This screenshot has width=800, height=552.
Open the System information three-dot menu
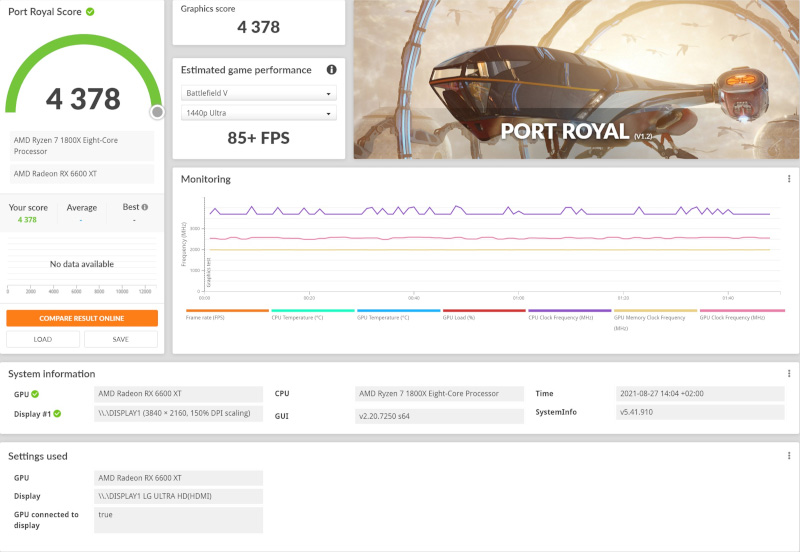pyautogui.click(x=789, y=373)
